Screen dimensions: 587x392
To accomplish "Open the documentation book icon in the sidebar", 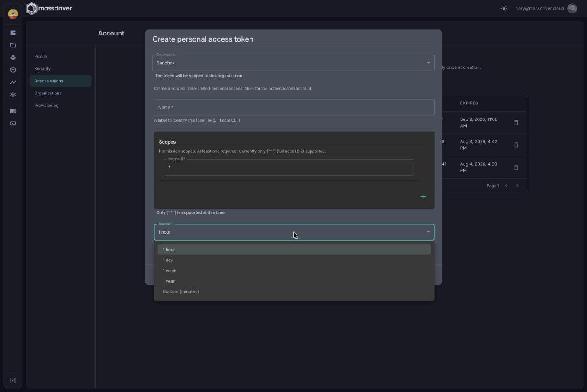I will [x=13, y=111].
